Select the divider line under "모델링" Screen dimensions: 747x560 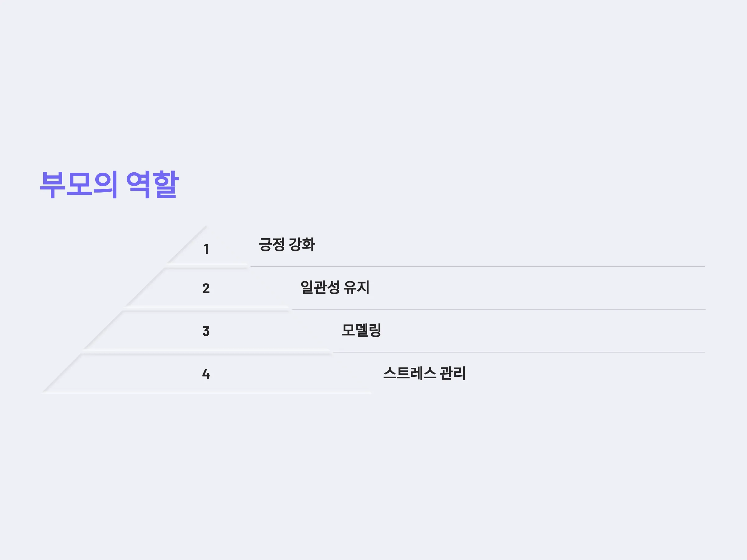tap(519, 352)
